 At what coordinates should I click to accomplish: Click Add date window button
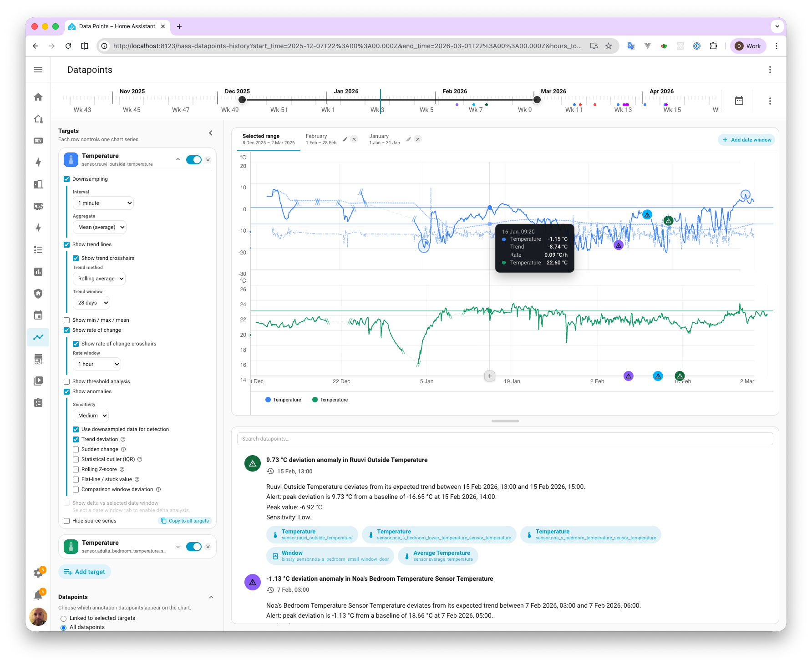[x=746, y=140]
